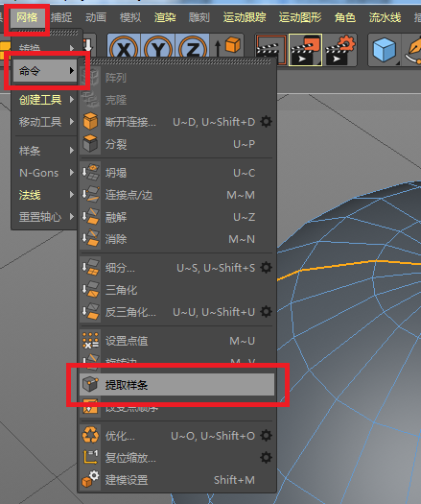Click the 断开连接 orange cube icon
The width and height of the screenshot is (421, 504).
click(90, 122)
